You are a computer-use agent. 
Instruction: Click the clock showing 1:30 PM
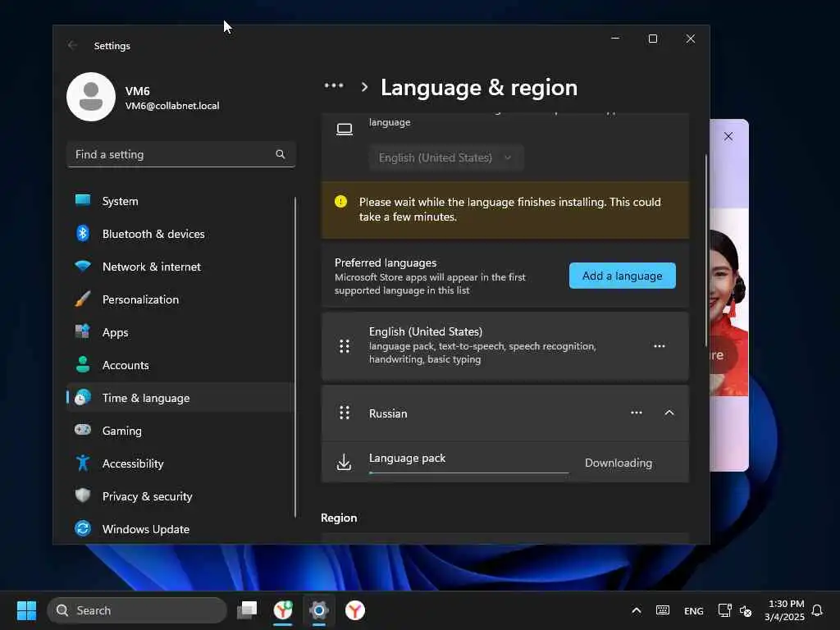coord(784,610)
